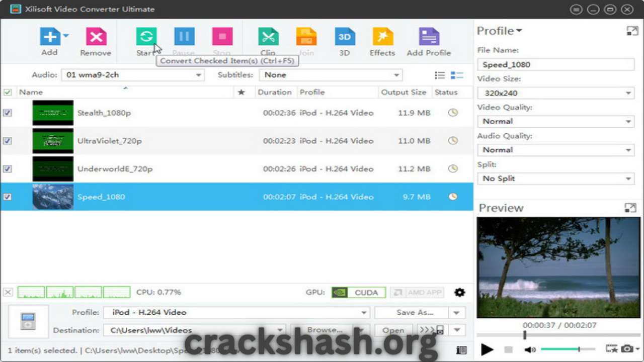The width and height of the screenshot is (644, 362).
Task: Open the Audio Quality dropdown
Action: [x=556, y=150]
